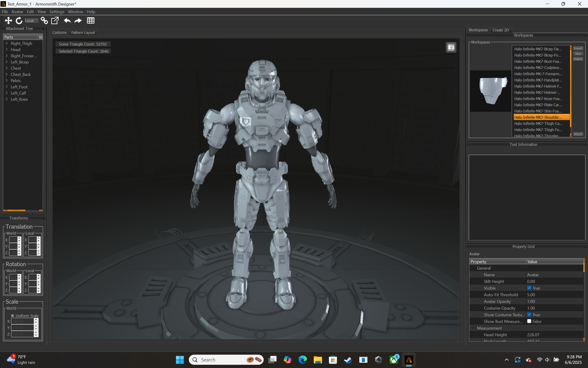Close the Attachment Tree panel
588x368 pixels.
pyautogui.click(x=43, y=29)
